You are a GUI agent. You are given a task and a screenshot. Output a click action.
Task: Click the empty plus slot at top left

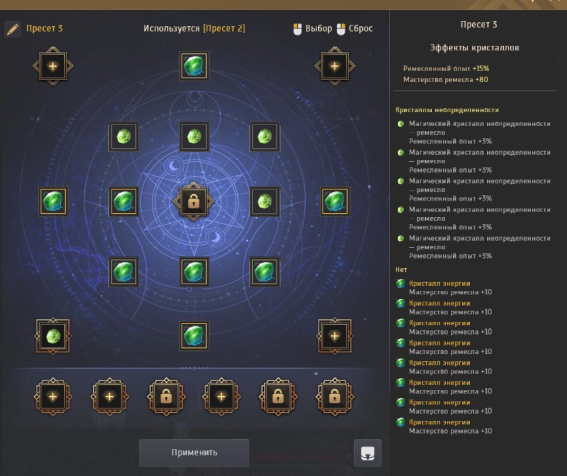coord(53,66)
